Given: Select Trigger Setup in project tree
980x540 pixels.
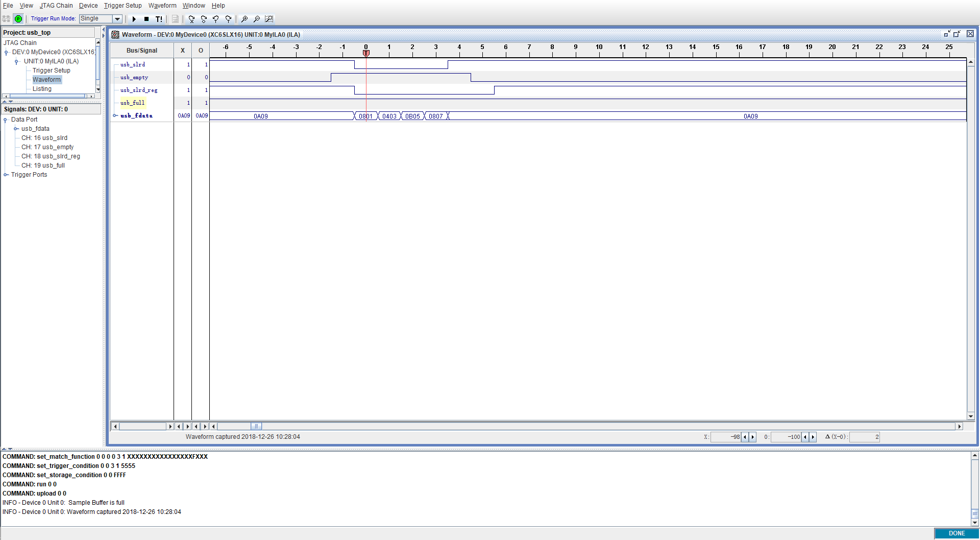Looking at the screenshot, I should 51,71.
